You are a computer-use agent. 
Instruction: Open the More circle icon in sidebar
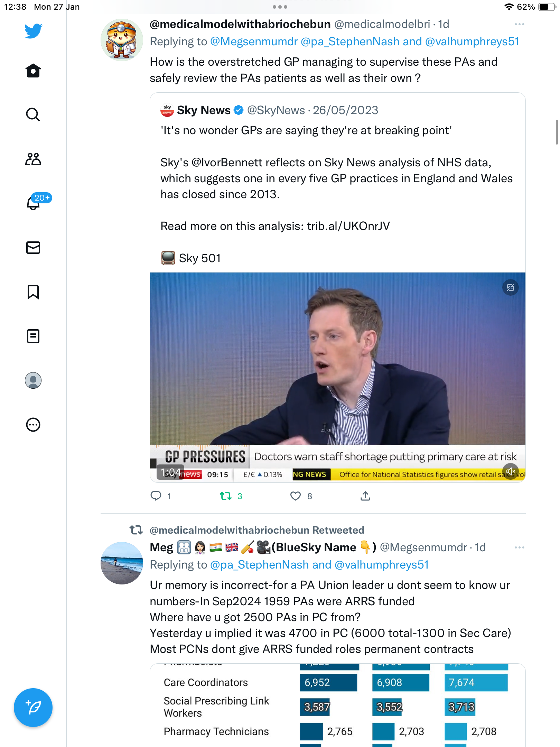pyautogui.click(x=33, y=425)
